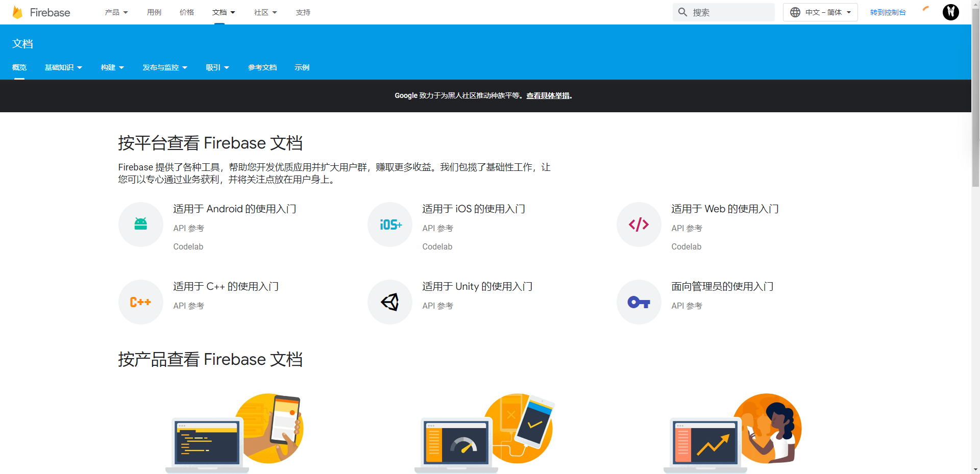Screen dimensions: 980x474
Task: Open the 用例 menu item
Action: (154, 12)
